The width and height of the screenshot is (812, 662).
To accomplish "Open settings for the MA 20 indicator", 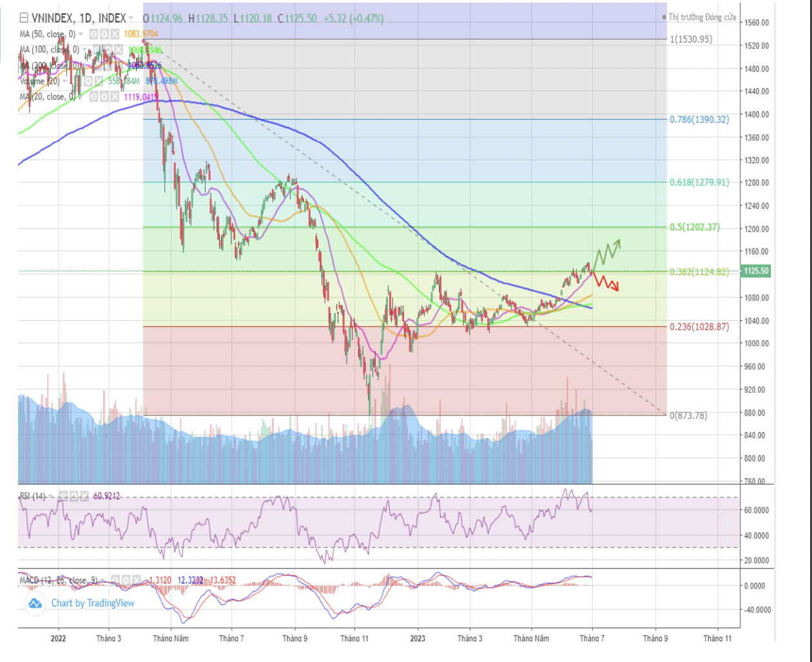I will [x=104, y=97].
